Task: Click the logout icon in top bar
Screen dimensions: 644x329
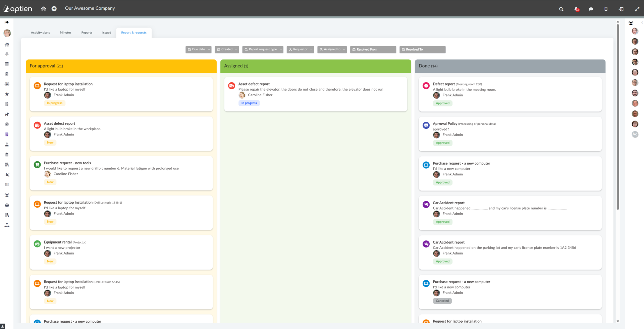Action: (621, 9)
